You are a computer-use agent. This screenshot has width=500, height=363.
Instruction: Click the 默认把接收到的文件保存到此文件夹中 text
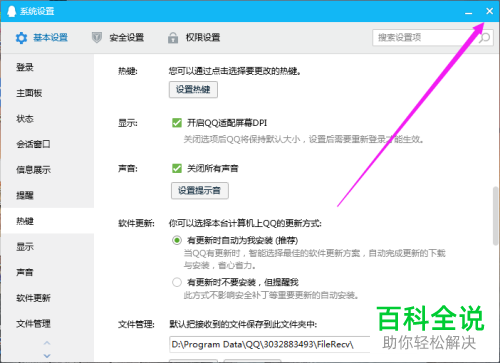pyautogui.click(x=243, y=324)
